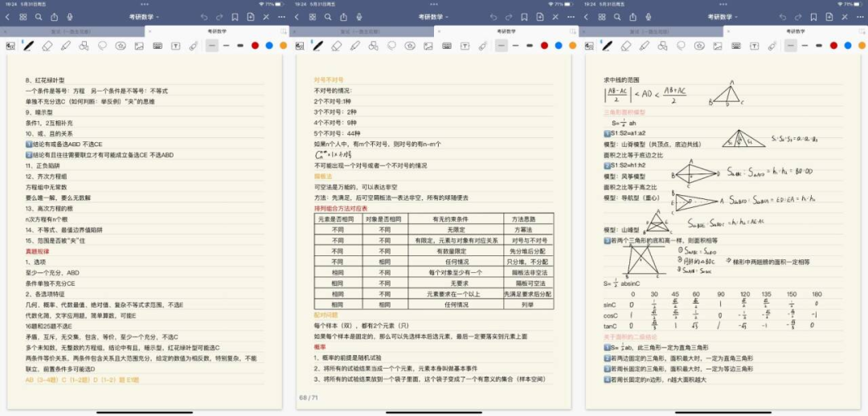Open the shapes tool in the middle notebook
This screenshot has width=868, height=416.
373,46
